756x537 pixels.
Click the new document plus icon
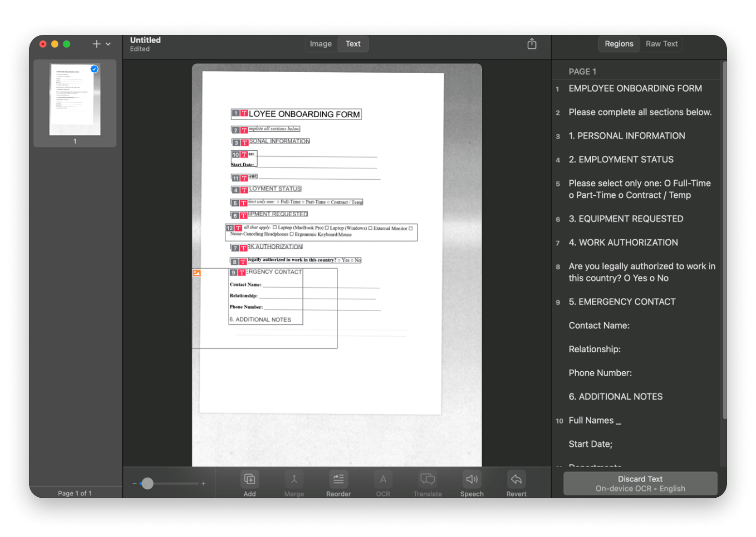point(96,44)
